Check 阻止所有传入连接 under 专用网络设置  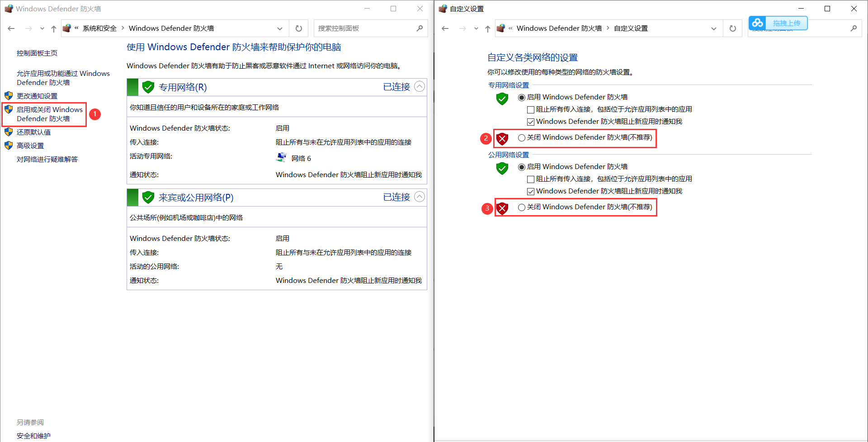point(531,110)
